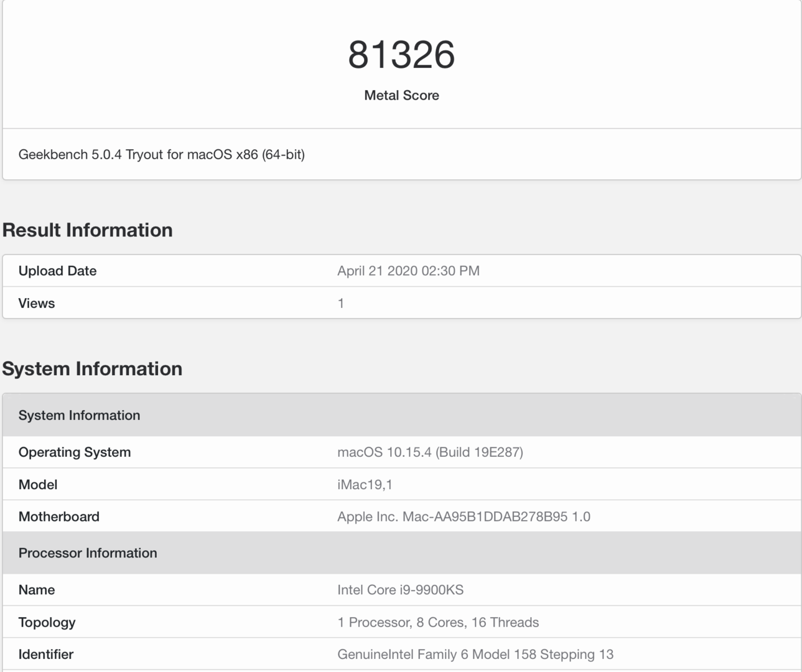The image size is (802, 672).
Task: Click the Views count value '1'
Action: [x=341, y=303]
